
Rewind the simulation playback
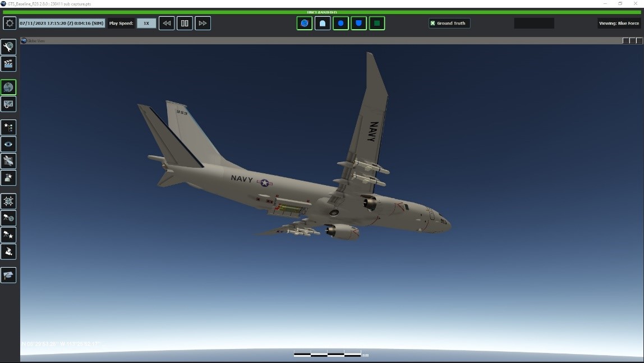tap(167, 24)
